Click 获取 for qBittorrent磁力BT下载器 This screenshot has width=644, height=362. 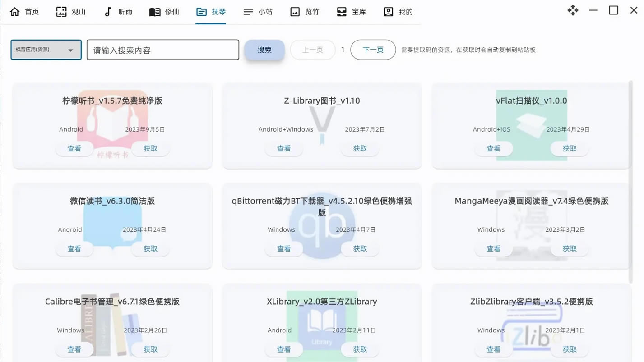coord(360,248)
